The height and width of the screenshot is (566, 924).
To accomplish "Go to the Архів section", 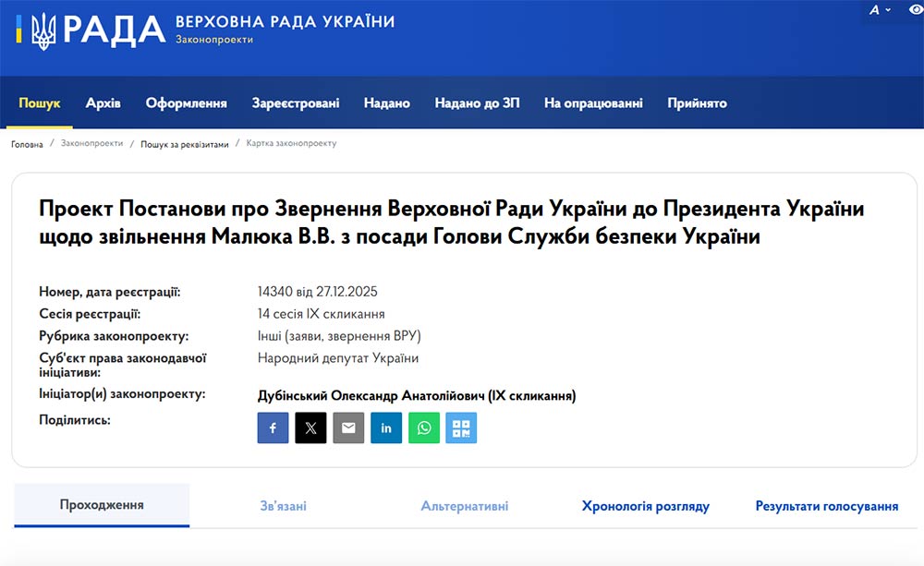I will [x=103, y=103].
